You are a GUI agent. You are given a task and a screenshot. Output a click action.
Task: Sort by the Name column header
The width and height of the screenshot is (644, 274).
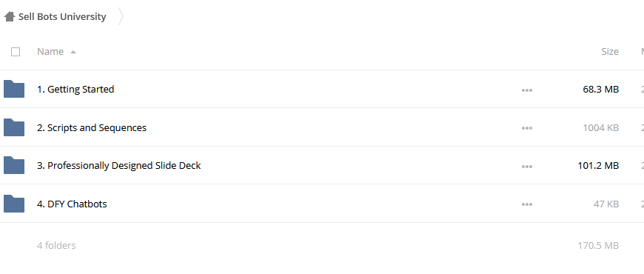click(x=50, y=51)
